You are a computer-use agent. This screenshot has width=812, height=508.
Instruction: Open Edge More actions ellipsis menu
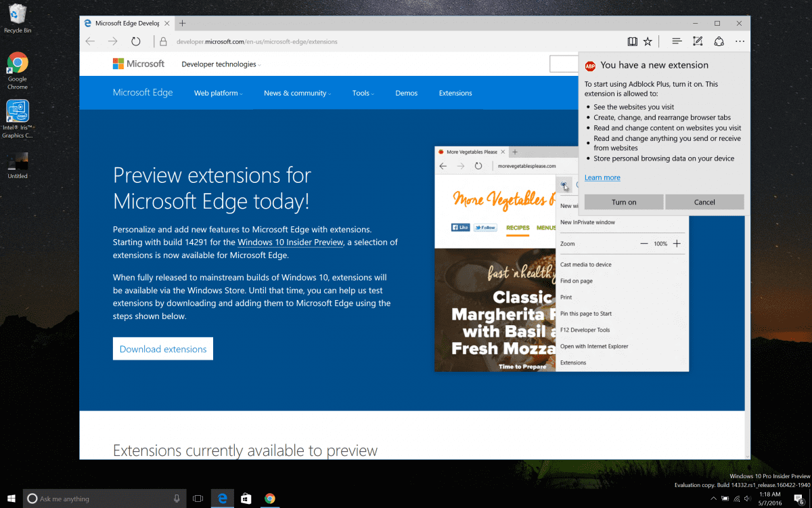coord(740,41)
